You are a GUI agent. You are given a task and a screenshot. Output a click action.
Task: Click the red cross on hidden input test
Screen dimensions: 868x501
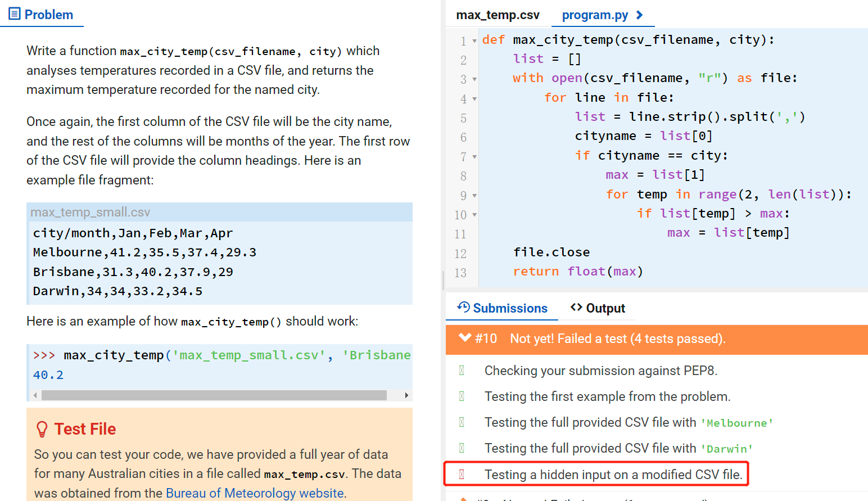point(462,474)
